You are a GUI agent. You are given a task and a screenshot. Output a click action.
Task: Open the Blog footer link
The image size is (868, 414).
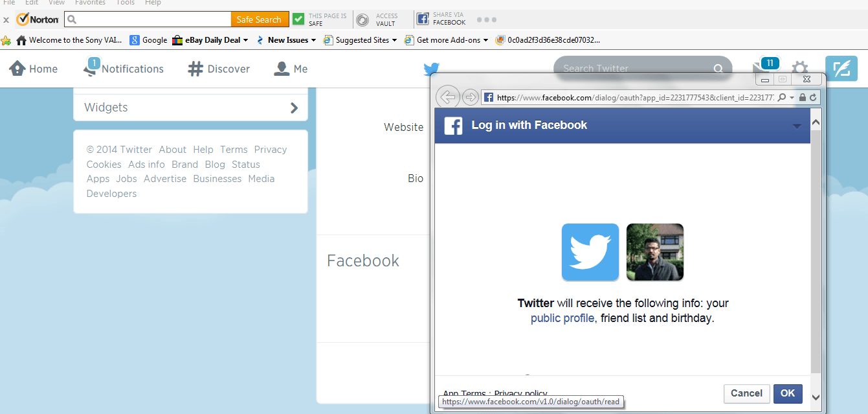pyautogui.click(x=215, y=165)
